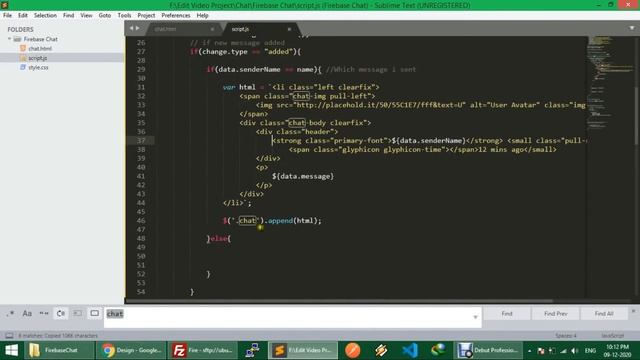Open the Tools menu
The width and height of the screenshot is (640, 360).
[x=124, y=15]
